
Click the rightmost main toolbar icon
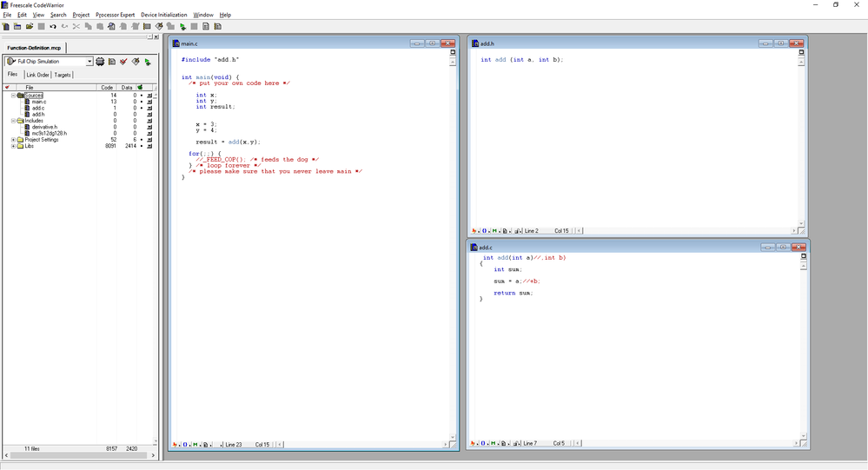click(217, 26)
